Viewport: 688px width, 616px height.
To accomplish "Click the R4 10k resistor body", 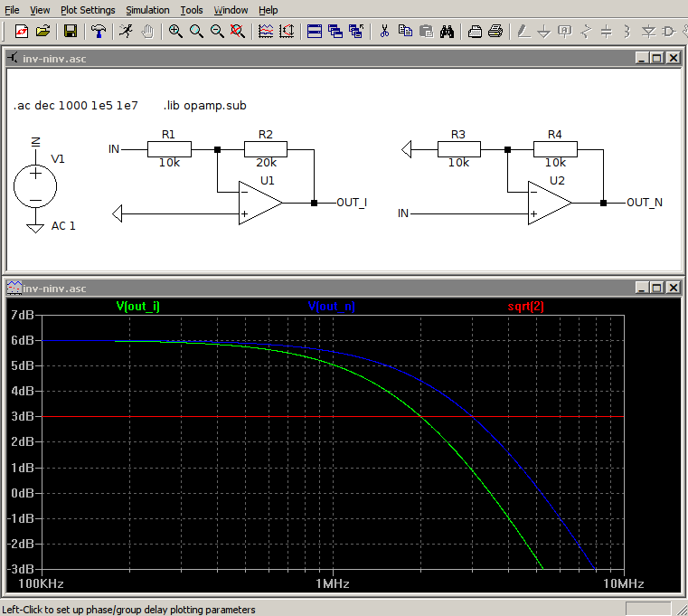I will coord(555,149).
